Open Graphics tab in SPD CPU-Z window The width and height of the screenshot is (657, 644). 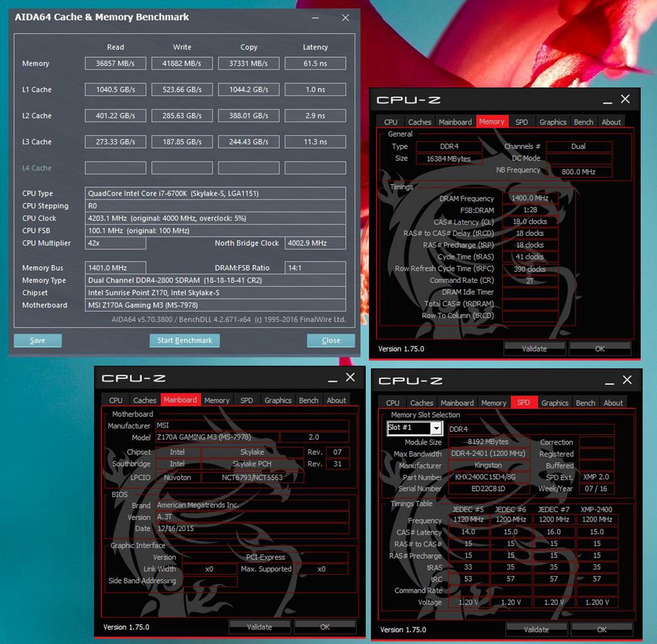(x=555, y=403)
